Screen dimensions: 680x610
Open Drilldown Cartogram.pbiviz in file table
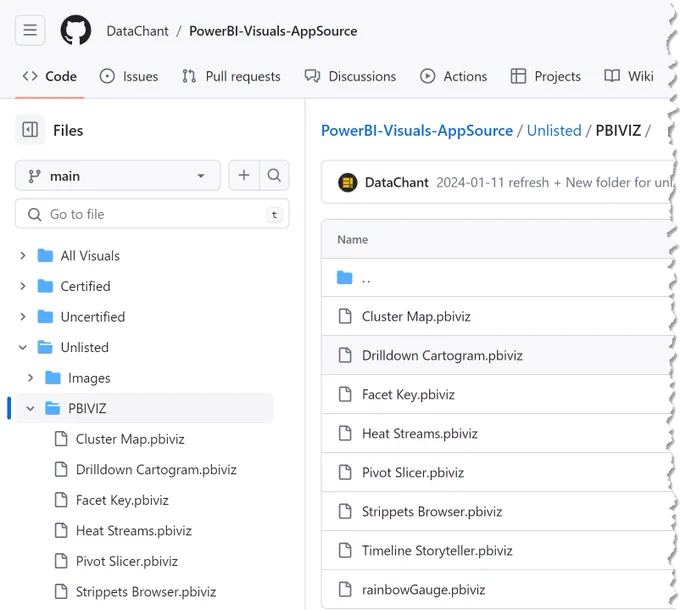point(442,356)
